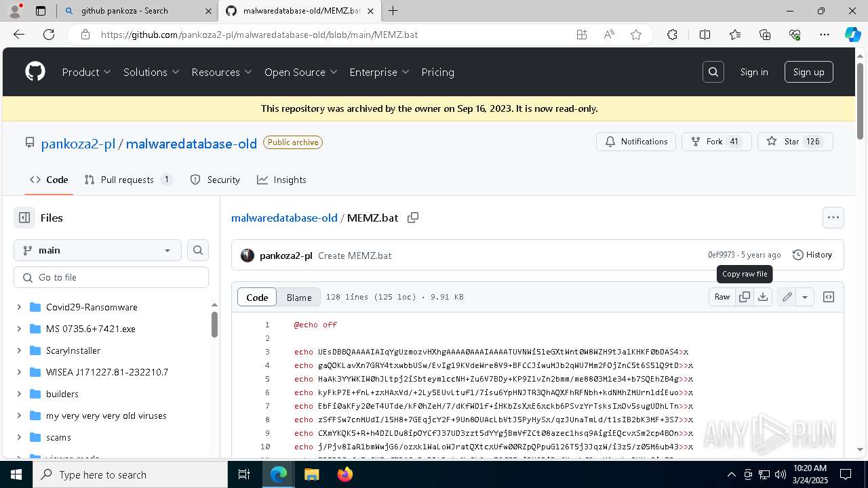Click the Sign up button
Image resolution: width=868 pixels, height=488 pixels.
click(x=808, y=72)
